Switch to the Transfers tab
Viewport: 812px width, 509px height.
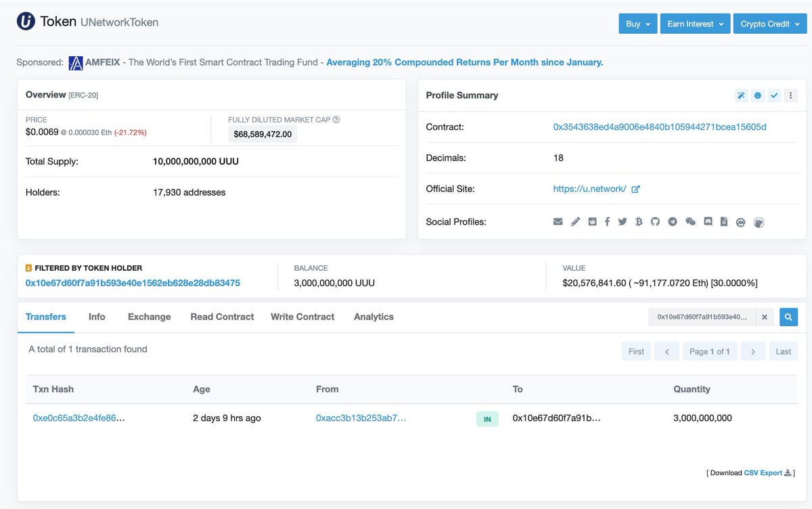tap(46, 317)
